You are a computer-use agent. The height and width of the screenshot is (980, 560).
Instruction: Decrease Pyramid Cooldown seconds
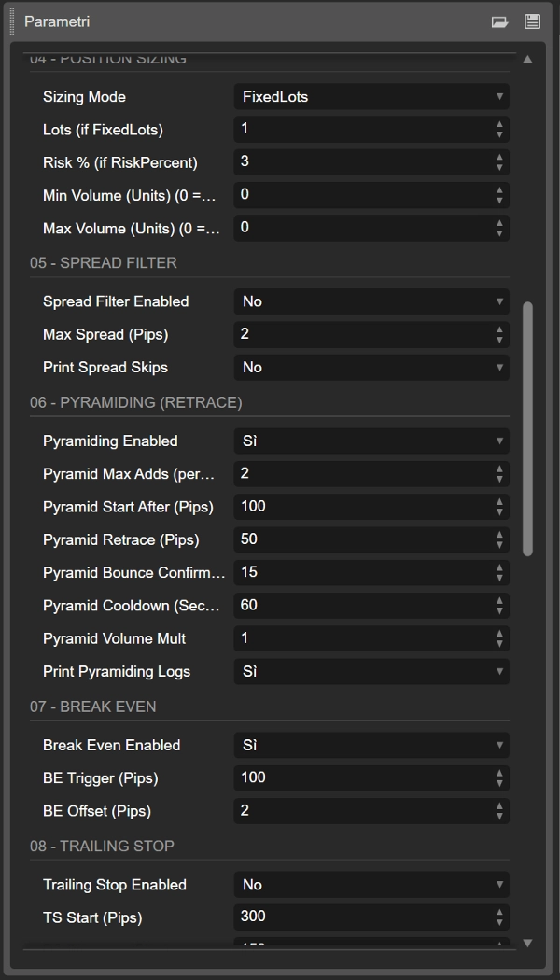click(500, 609)
